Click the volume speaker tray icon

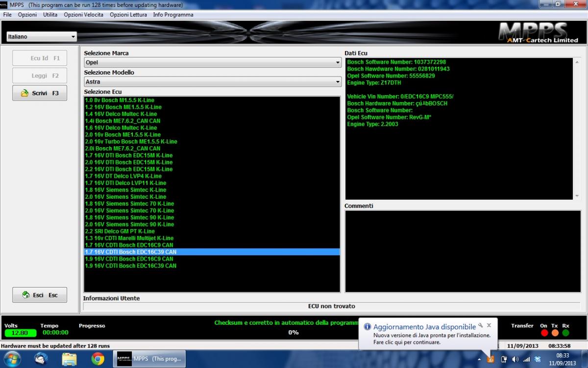pos(515,359)
